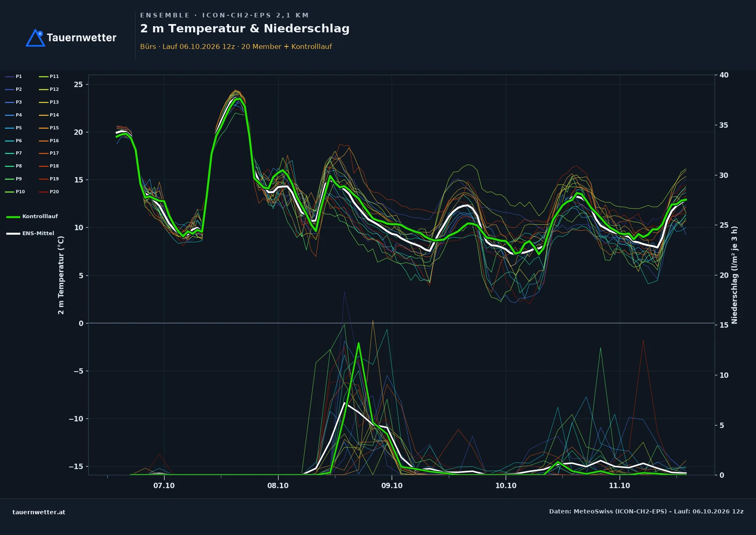
Task: Click the Kontrolllauf legend entry
Action: pos(32,216)
